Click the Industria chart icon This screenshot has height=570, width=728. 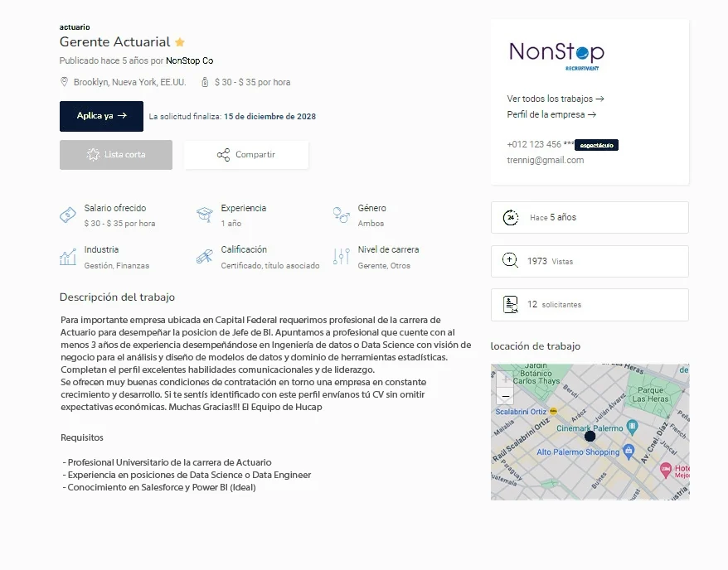68,257
